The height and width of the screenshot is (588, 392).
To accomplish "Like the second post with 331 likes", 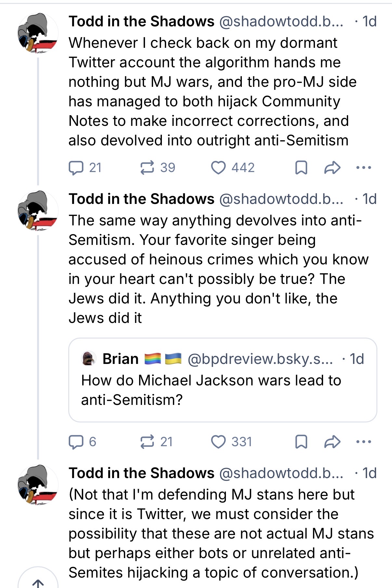I will tap(231, 442).
